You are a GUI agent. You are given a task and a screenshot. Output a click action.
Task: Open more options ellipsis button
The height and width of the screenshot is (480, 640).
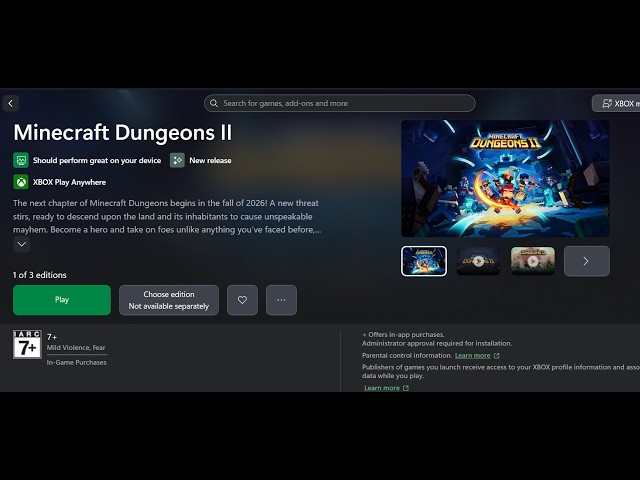[x=281, y=300]
